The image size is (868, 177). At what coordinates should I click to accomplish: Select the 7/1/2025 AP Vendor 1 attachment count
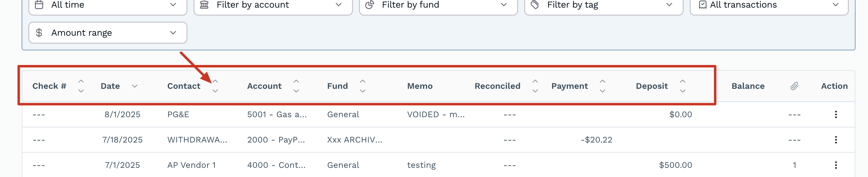[794, 165]
